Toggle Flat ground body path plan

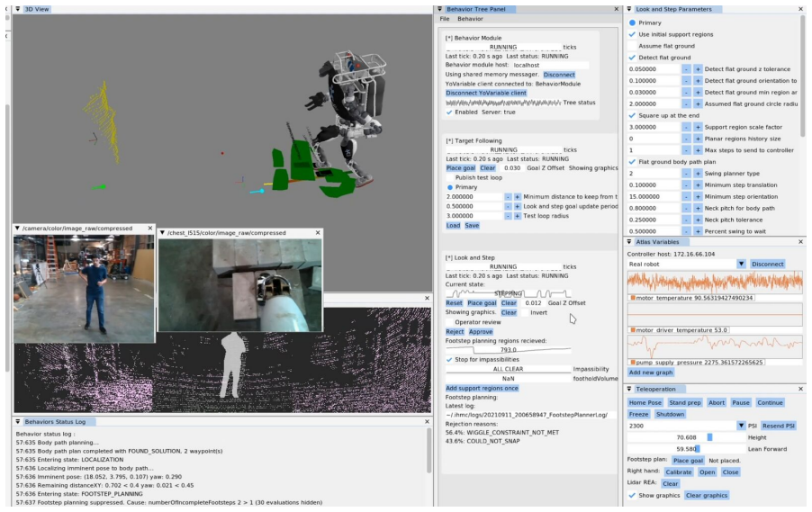click(632, 162)
